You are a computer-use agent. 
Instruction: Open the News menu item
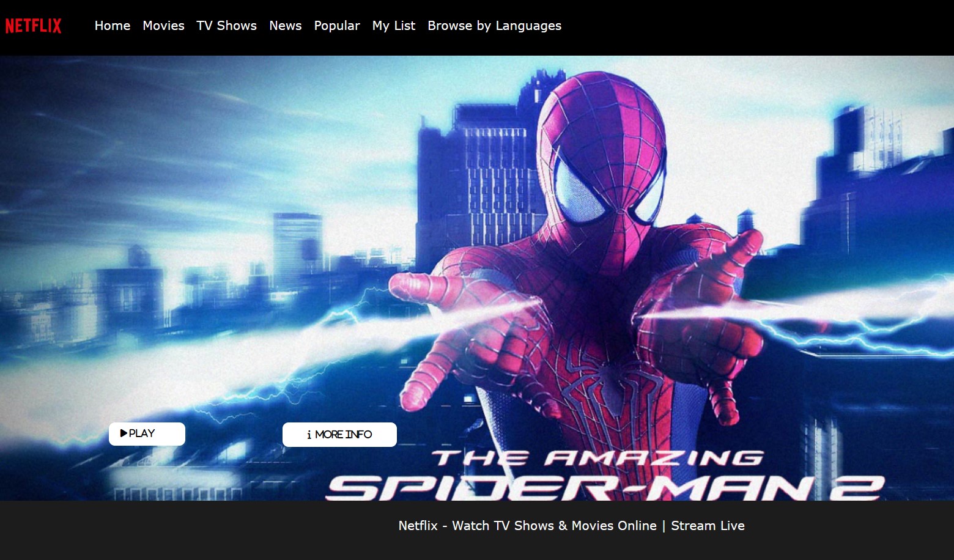(285, 26)
